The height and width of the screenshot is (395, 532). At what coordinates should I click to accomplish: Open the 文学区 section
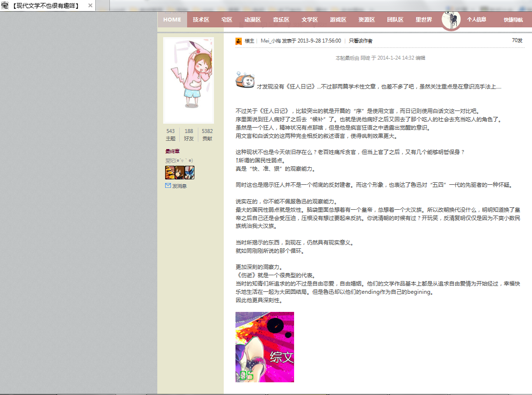(310, 20)
